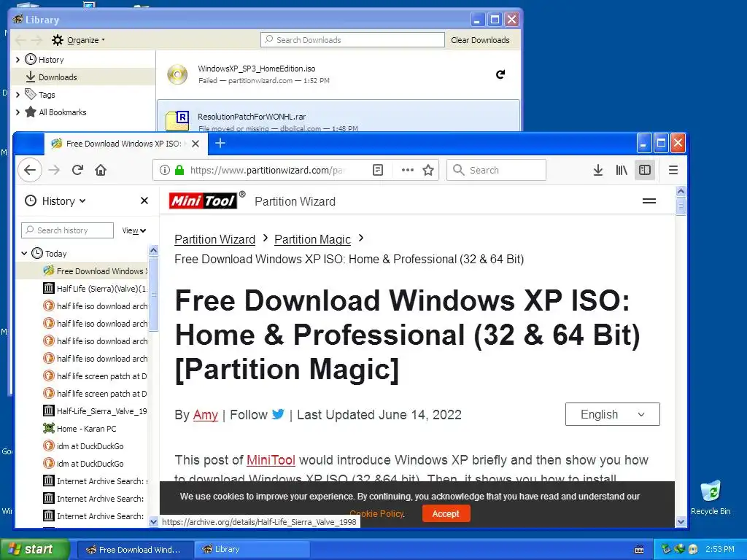Viewport: 747px width, 560px height.
Task: Follow the Partition Wizard breadcrumb link
Action: (215, 239)
